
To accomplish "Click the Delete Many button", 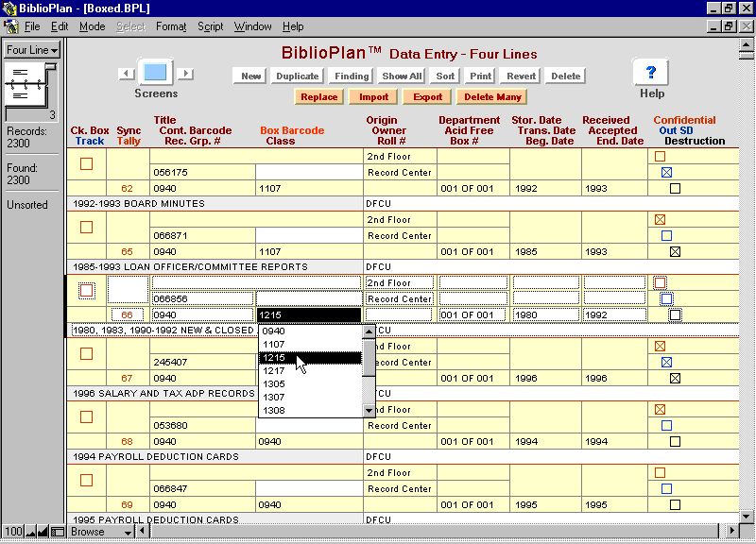I will [x=492, y=97].
